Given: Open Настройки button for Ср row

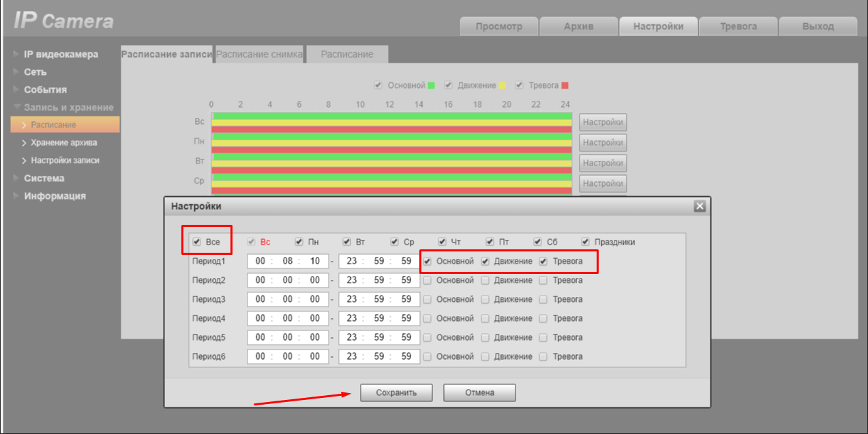Looking at the screenshot, I should pos(603,183).
